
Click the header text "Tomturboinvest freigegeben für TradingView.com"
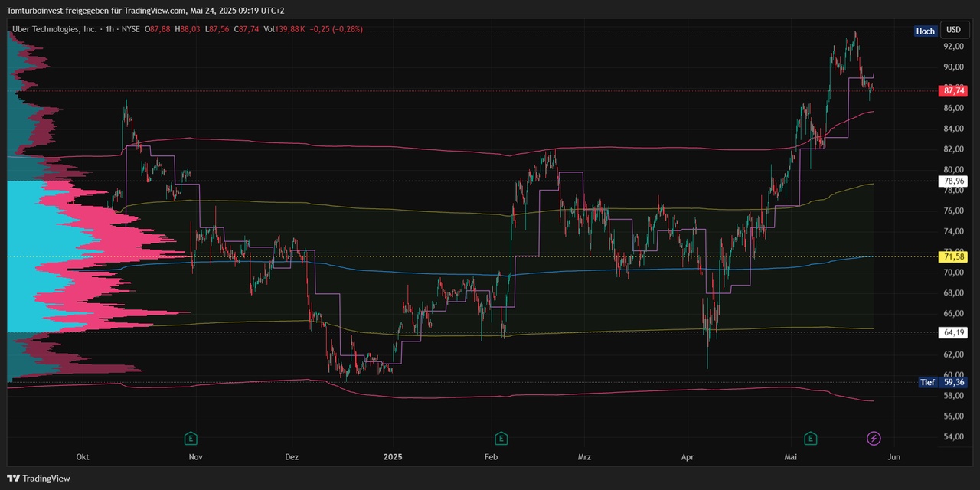coord(96,11)
